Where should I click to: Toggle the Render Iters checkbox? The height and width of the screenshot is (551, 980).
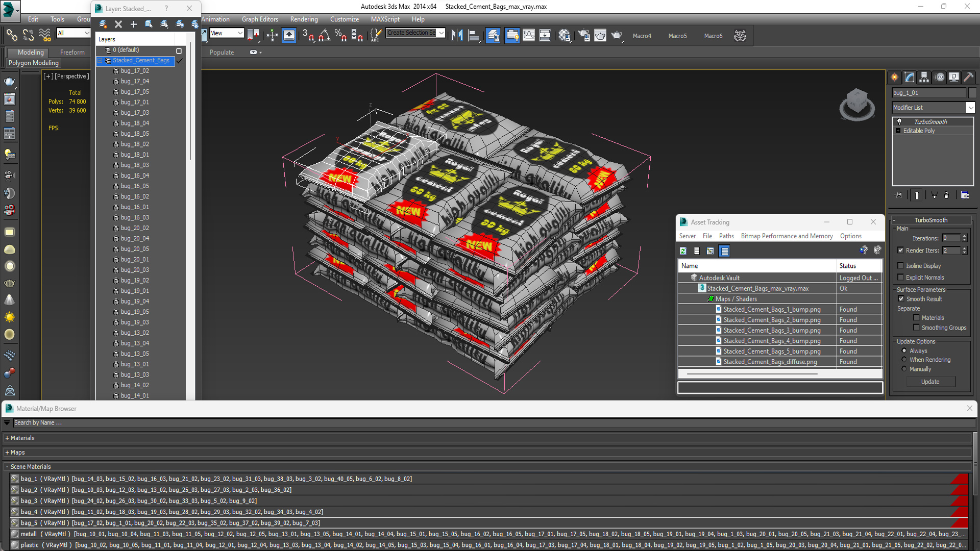pyautogui.click(x=900, y=250)
